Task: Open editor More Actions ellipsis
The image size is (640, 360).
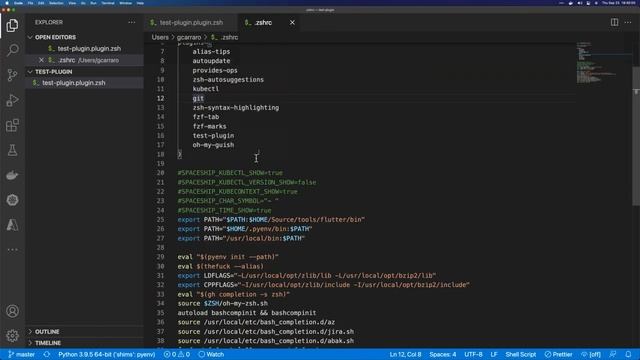Action: tap(628, 22)
